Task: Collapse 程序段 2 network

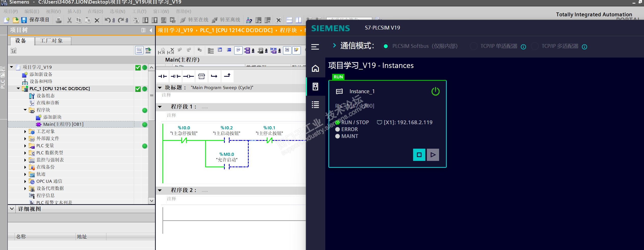Action: (x=160, y=190)
